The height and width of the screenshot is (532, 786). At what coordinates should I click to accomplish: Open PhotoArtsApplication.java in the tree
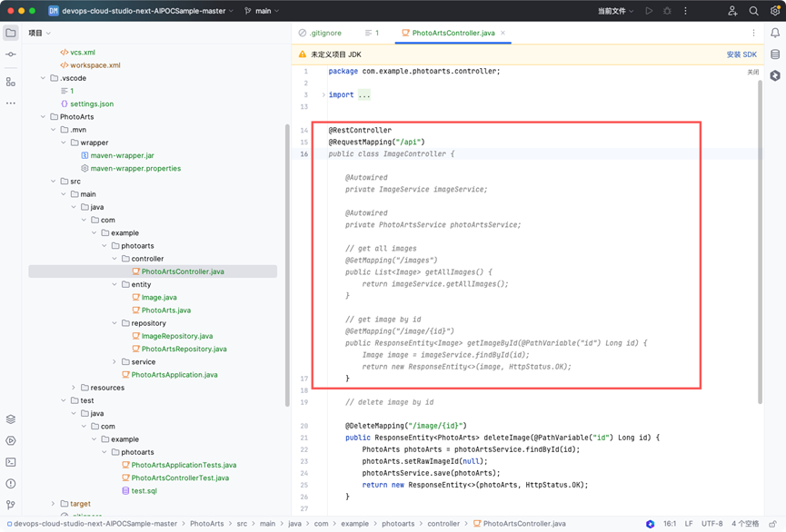(x=170, y=375)
